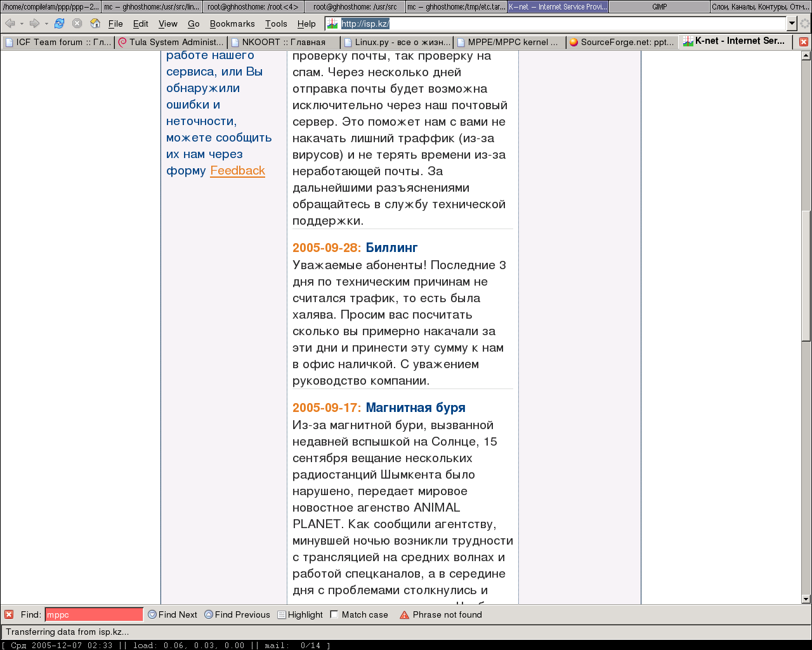Go back with the Back arrow
The image size is (812, 650).
(x=10, y=23)
